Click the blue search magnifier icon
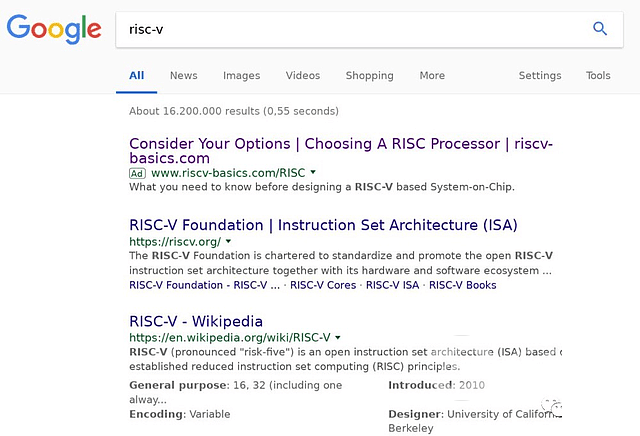640x436 pixels. tap(600, 29)
